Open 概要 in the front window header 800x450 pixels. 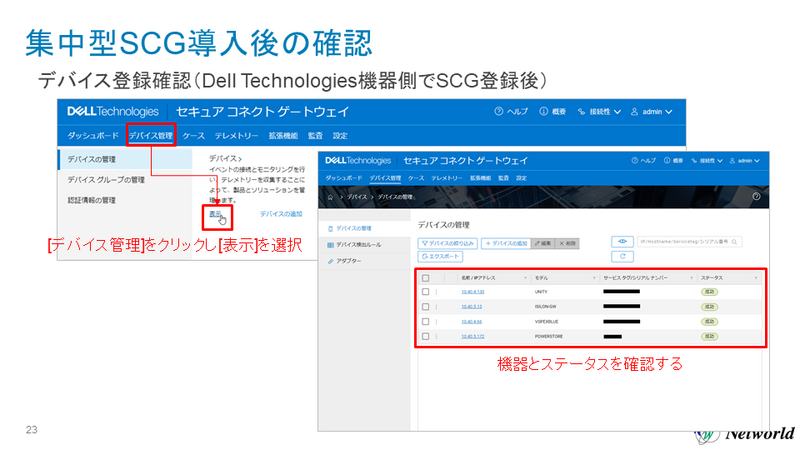click(673, 160)
